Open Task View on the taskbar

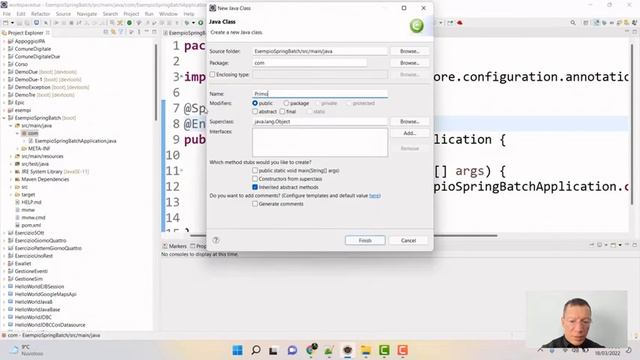[273, 350]
